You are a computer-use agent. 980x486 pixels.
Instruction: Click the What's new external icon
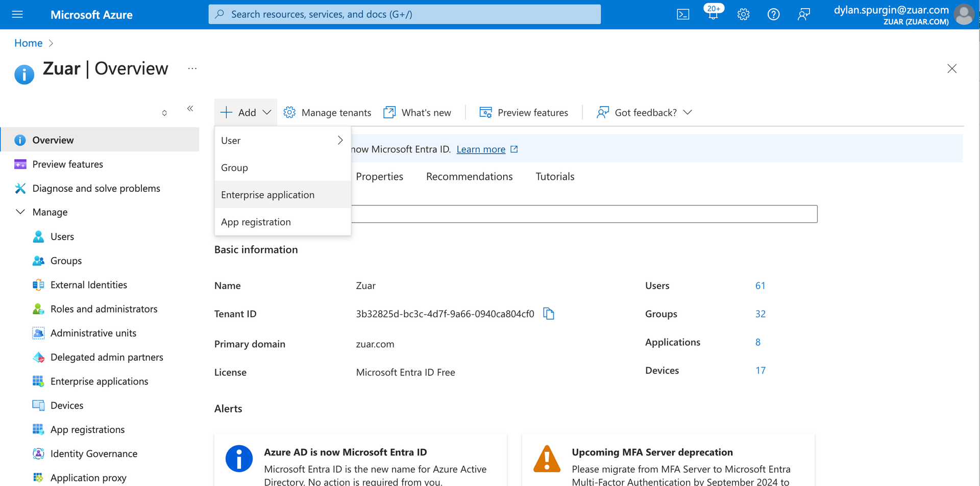pos(389,112)
